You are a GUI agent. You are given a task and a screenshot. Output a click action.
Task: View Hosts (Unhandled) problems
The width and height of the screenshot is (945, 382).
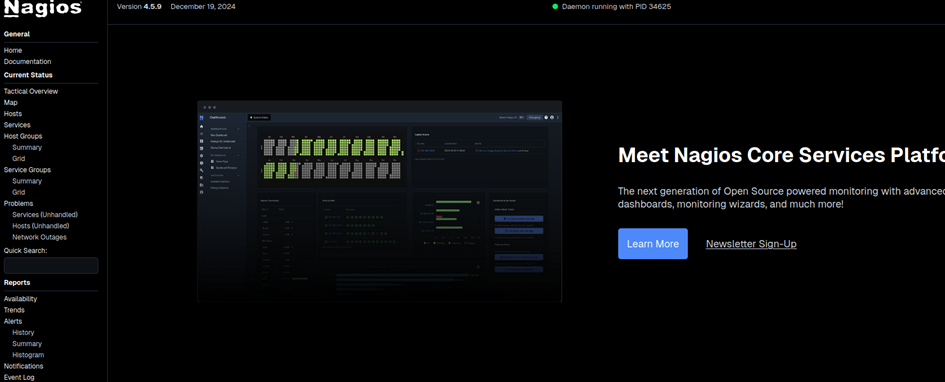tap(40, 226)
